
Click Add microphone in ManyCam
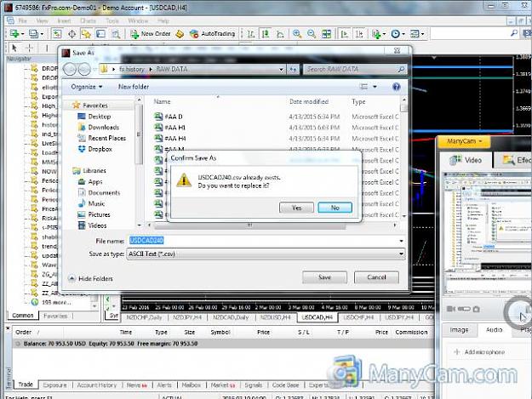click(x=479, y=352)
